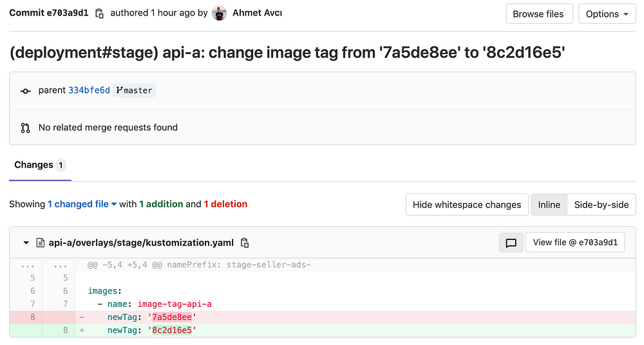The image size is (644, 345).
Task: Click Ahmet Avcı's avatar image
Action: pyautogui.click(x=220, y=13)
